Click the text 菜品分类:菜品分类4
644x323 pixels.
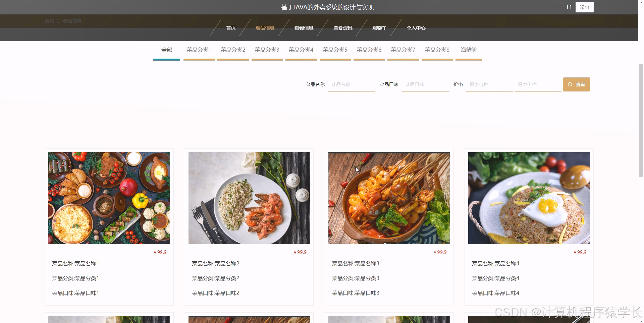click(x=495, y=278)
